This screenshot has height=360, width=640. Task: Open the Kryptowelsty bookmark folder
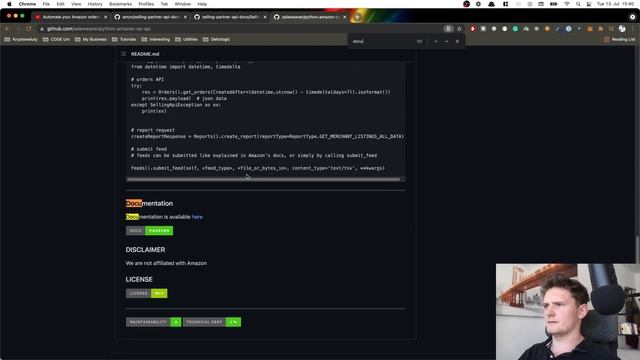tap(21, 39)
